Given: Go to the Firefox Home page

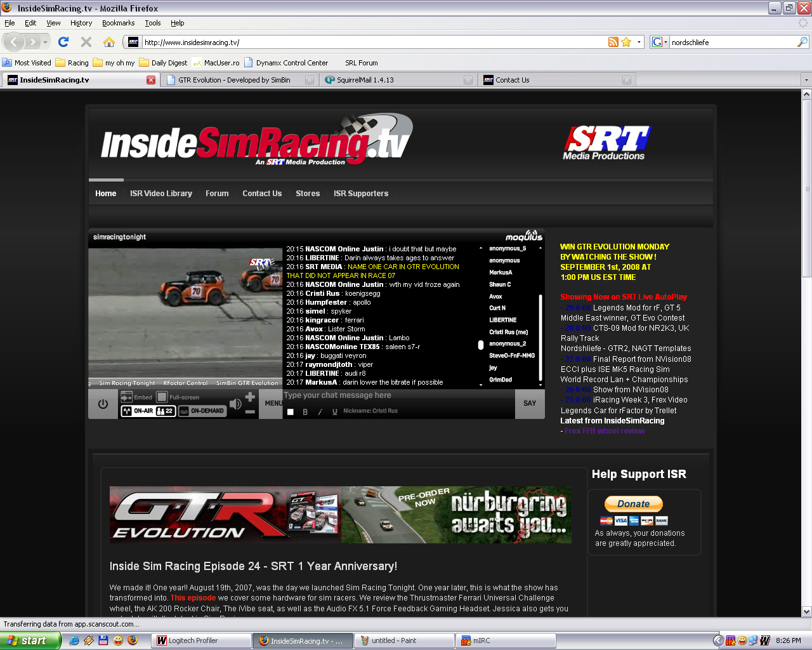Looking at the screenshot, I should [x=109, y=42].
